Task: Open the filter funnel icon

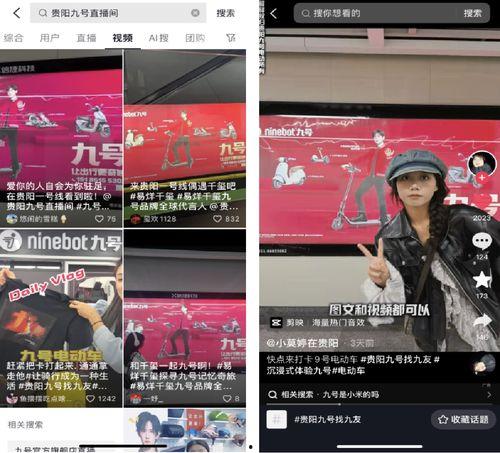Action: point(231,38)
